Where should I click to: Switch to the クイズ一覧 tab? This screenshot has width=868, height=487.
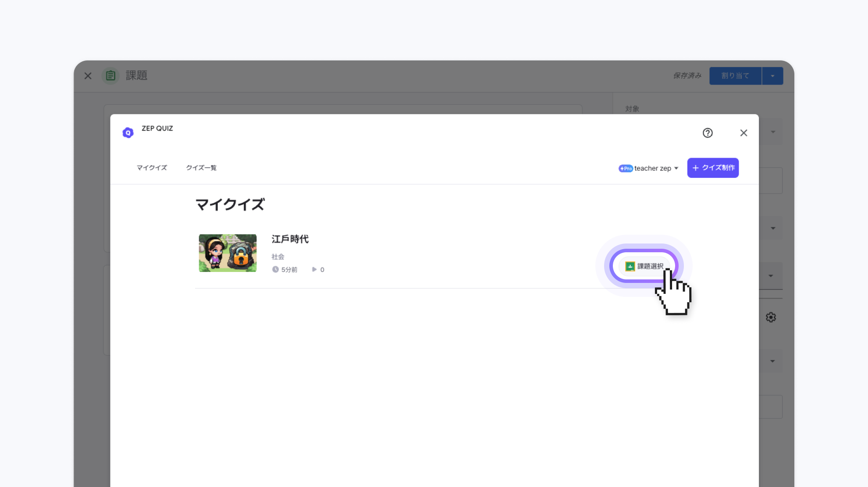201,168
